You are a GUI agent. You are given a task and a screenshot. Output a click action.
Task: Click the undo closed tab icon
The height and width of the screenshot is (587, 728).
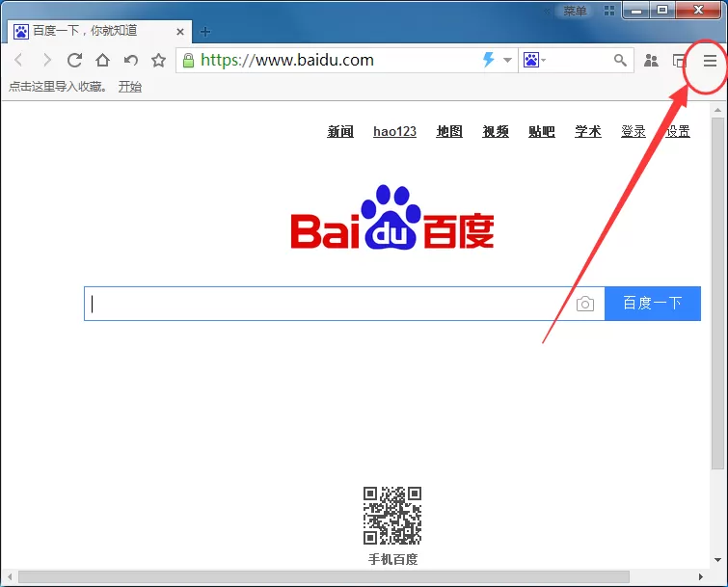point(131,60)
